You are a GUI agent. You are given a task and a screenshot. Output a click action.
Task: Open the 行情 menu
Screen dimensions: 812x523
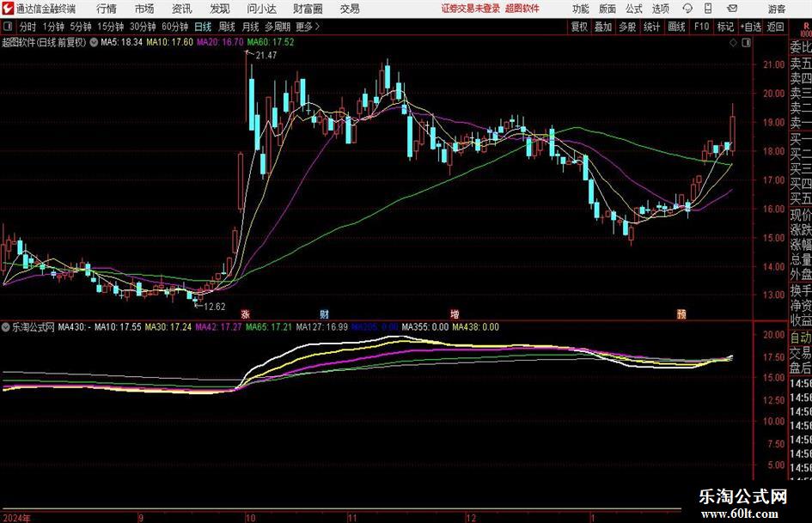(107, 9)
